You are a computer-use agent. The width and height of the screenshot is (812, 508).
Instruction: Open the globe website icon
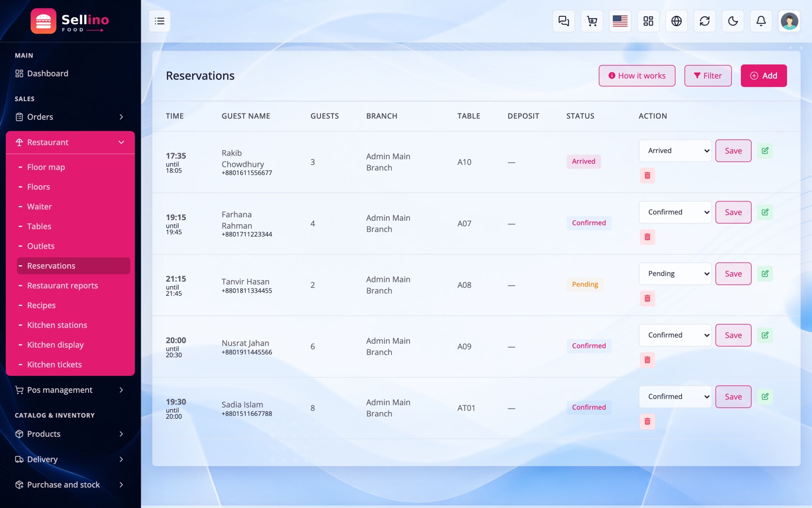pyautogui.click(x=676, y=21)
